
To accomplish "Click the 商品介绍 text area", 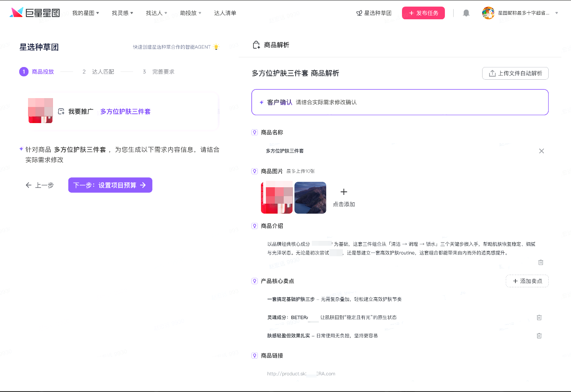I will (401, 248).
